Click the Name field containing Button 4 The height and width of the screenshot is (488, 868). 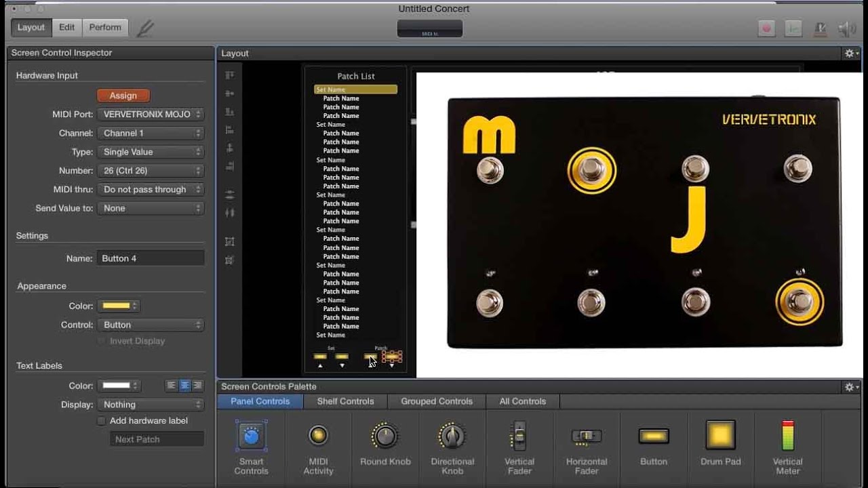(x=151, y=258)
